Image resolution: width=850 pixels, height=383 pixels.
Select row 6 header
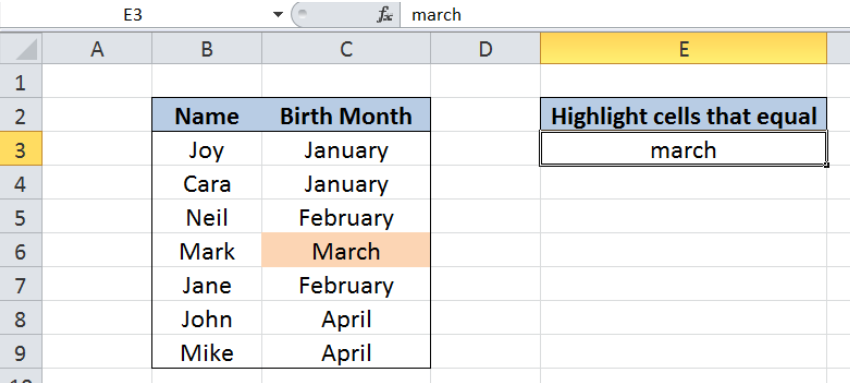(x=21, y=251)
